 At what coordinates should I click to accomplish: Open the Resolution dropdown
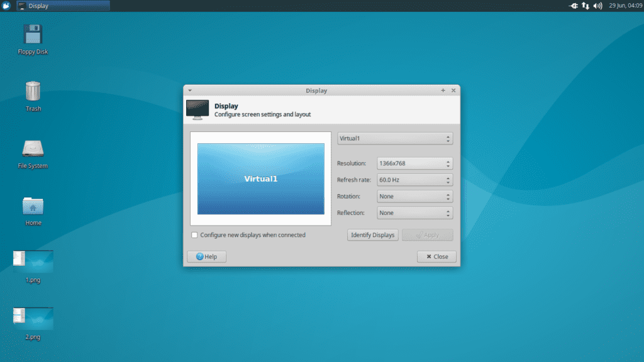[414, 163]
